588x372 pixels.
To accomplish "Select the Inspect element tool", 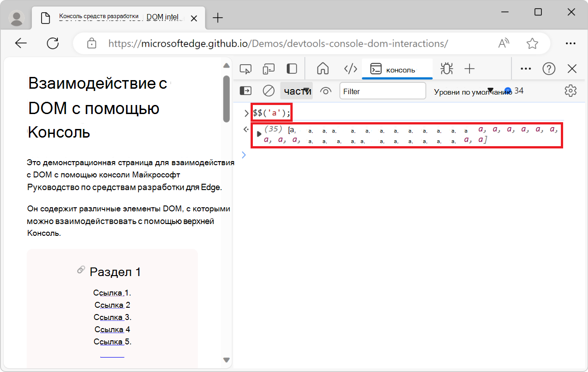I will point(246,68).
